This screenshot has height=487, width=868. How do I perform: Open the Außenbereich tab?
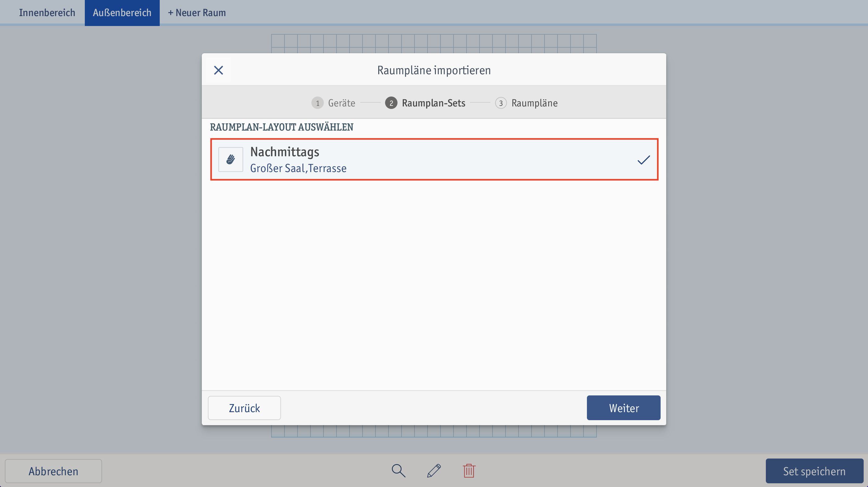[x=122, y=13]
